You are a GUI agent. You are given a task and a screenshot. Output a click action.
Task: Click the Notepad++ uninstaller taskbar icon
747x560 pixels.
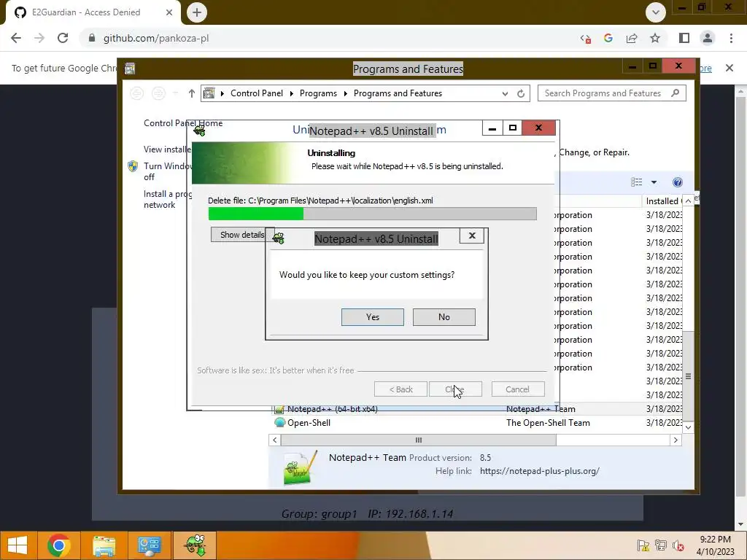click(x=196, y=545)
